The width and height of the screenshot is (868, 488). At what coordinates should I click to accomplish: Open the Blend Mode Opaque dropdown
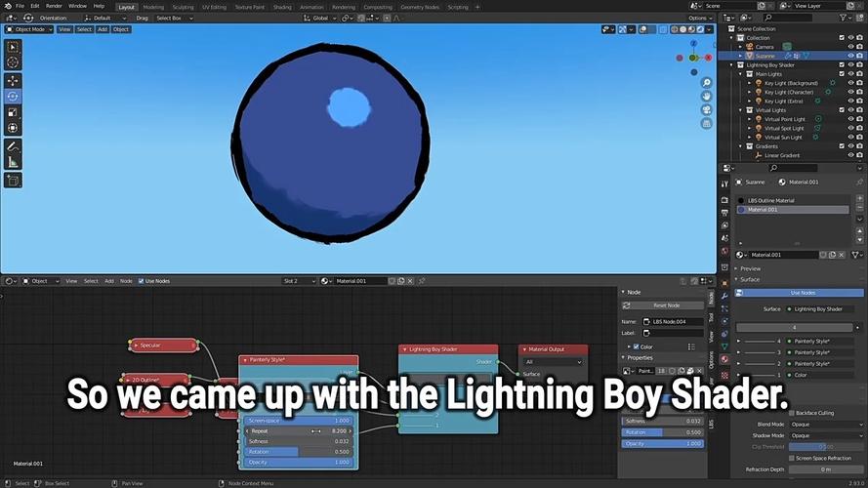click(x=826, y=425)
